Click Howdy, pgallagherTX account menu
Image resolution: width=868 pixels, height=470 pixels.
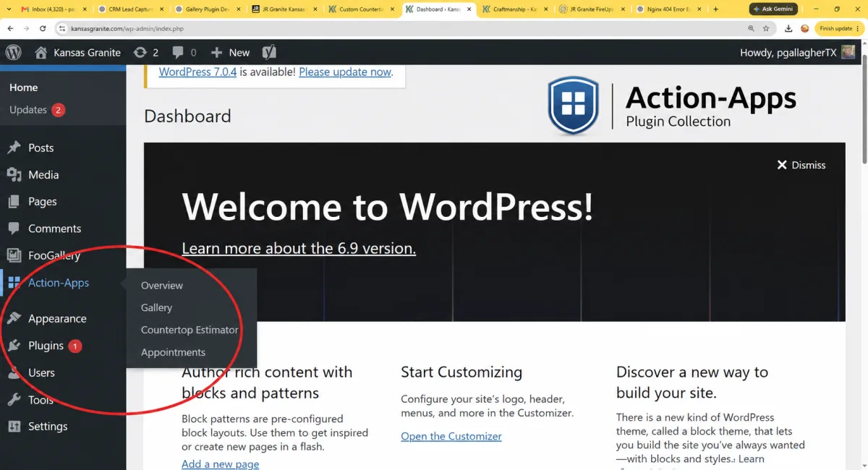pos(796,52)
